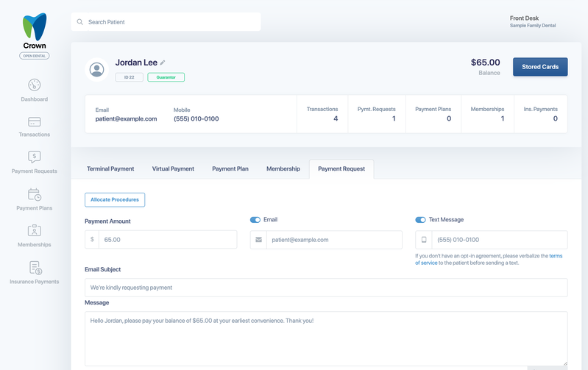Click the dollar sign icon in Payment Amount
588x370 pixels.
point(92,239)
